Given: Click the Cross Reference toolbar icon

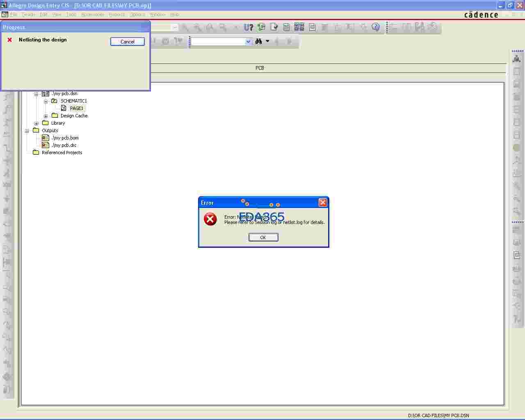Looking at the screenshot, I should [299, 27].
